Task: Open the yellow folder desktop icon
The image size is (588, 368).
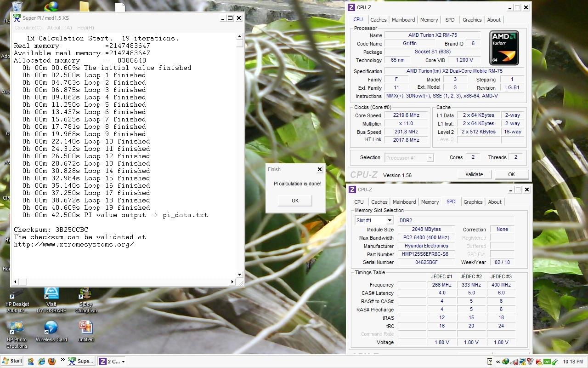Action: [x=84, y=6]
